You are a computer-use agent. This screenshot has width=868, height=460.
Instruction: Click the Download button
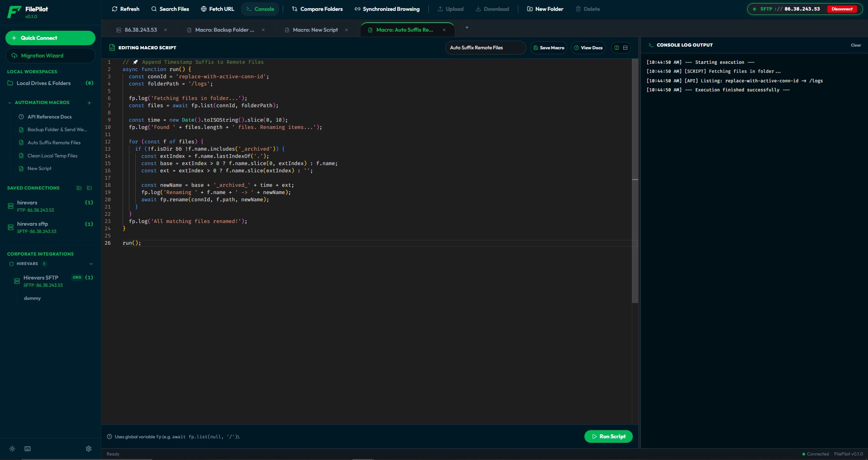point(492,9)
